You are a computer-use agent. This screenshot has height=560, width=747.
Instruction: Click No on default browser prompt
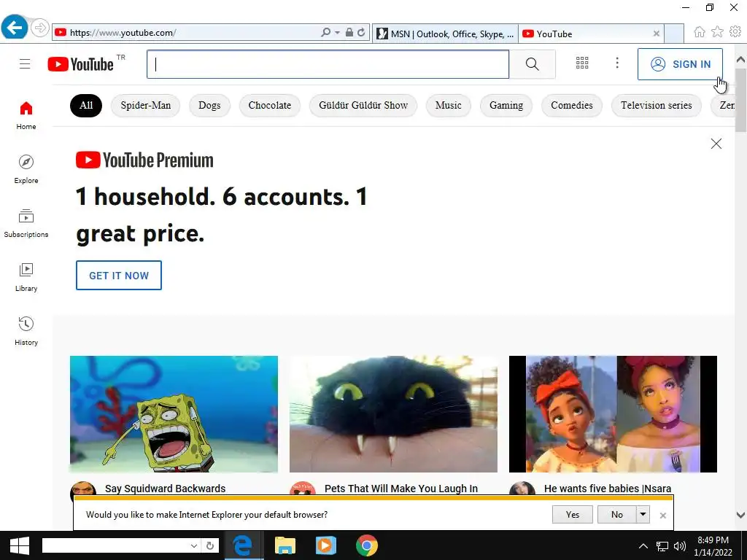[617, 515]
